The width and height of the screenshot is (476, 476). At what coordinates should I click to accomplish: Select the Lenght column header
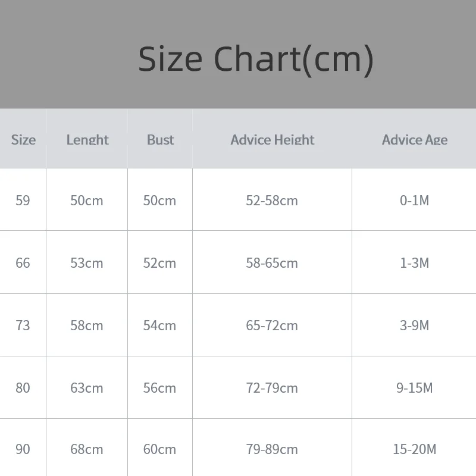click(87, 140)
